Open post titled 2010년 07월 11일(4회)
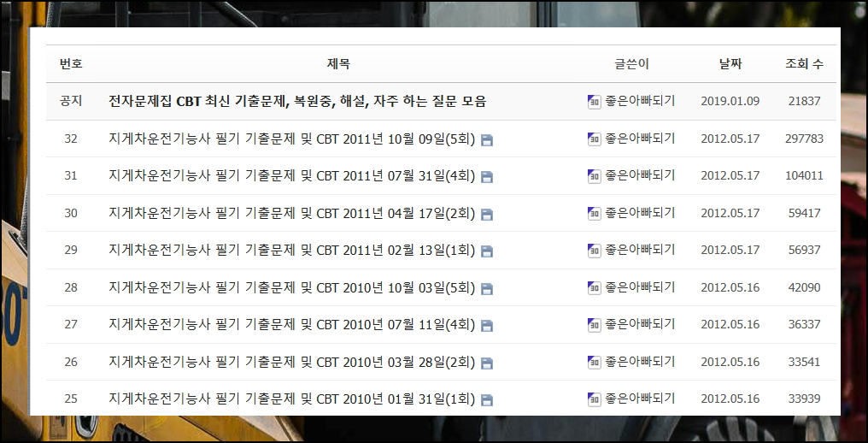This screenshot has height=443, width=868. tap(291, 324)
